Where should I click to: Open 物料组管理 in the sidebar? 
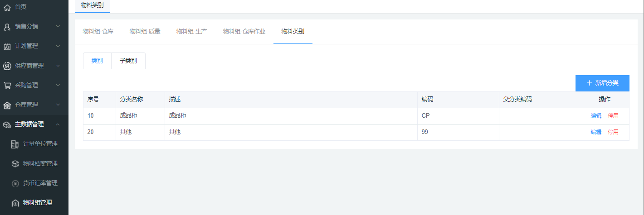click(x=37, y=203)
